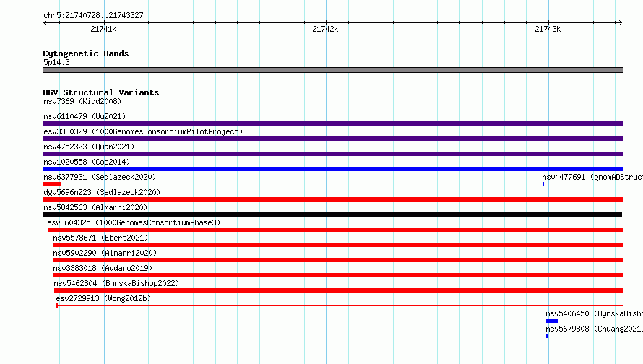Click the nsv4752323 (Quan2021) label
The image size is (643, 364).
click(x=89, y=147)
